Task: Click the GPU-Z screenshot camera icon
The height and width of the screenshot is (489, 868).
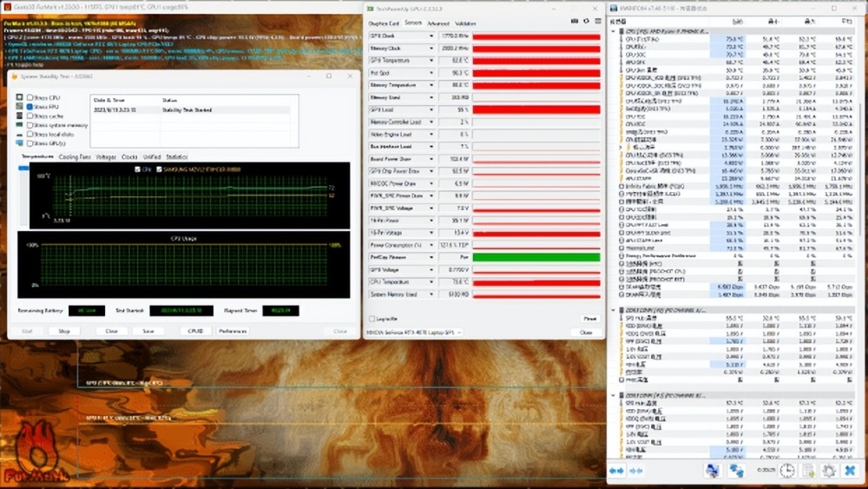Action: (574, 21)
